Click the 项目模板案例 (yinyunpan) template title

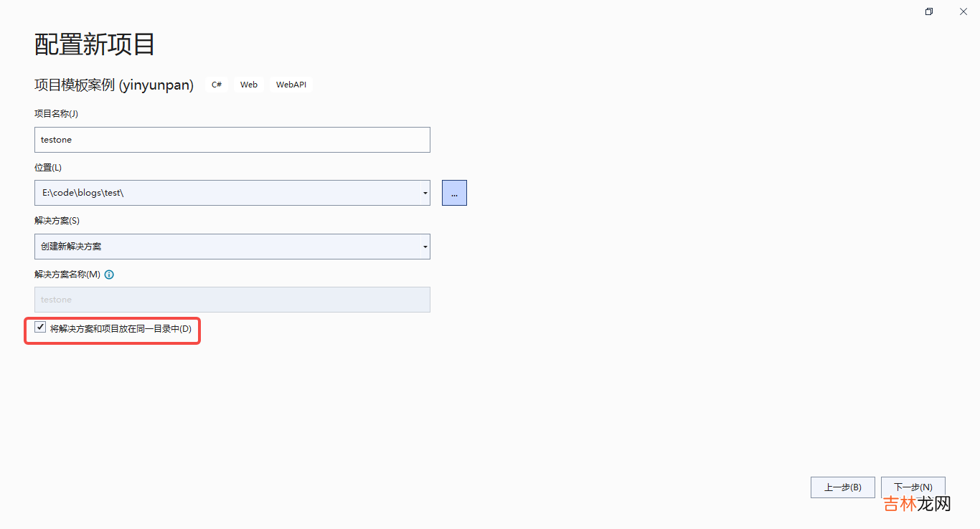114,85
